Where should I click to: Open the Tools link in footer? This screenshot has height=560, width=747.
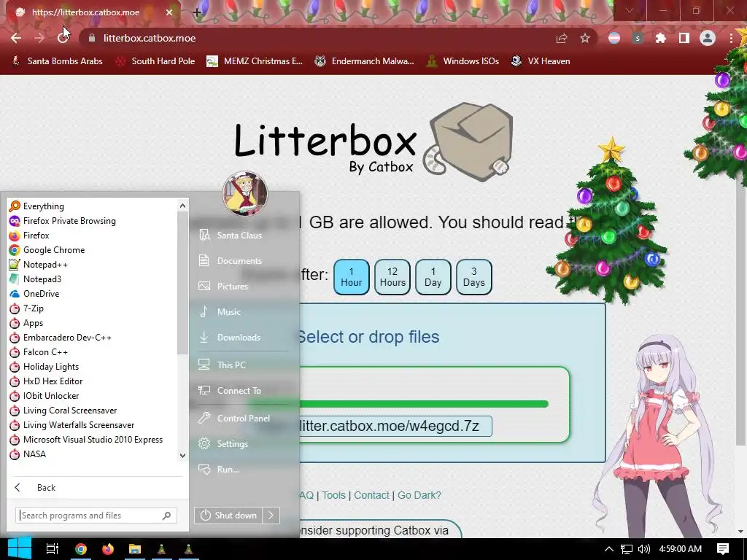pyautogui.click(x=333, y=495)
